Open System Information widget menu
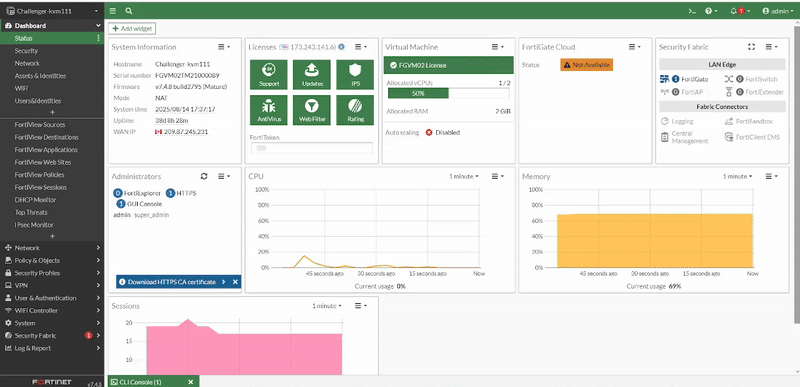 224,47
